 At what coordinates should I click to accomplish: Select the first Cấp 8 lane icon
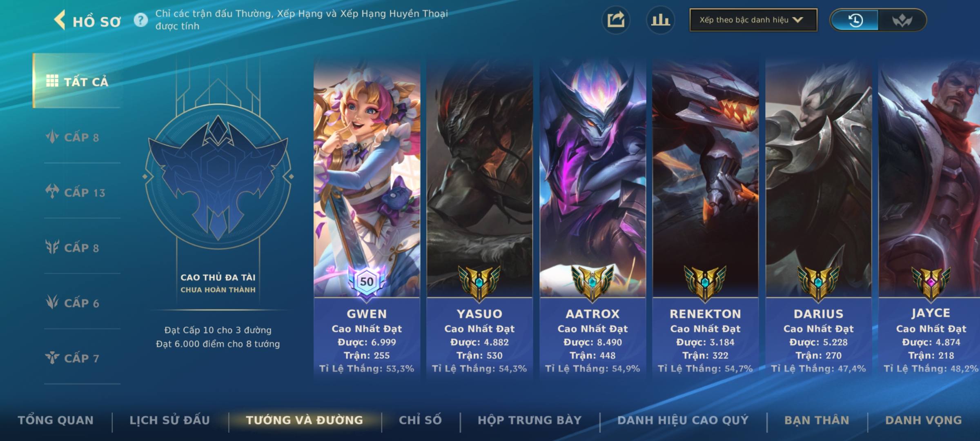tap(52, 137)
